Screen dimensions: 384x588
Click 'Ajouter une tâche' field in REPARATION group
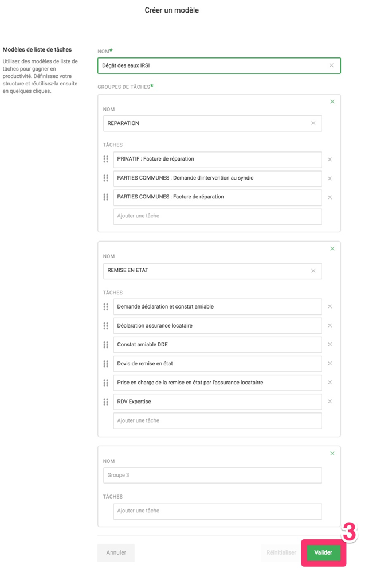point(217,216)
